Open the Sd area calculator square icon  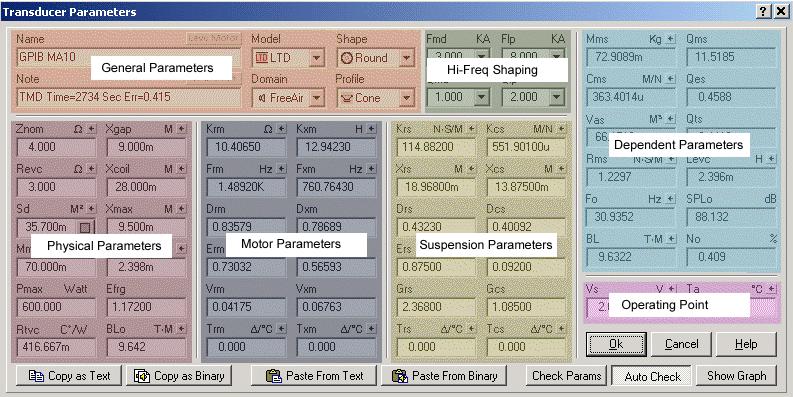[x=85, y=227]
